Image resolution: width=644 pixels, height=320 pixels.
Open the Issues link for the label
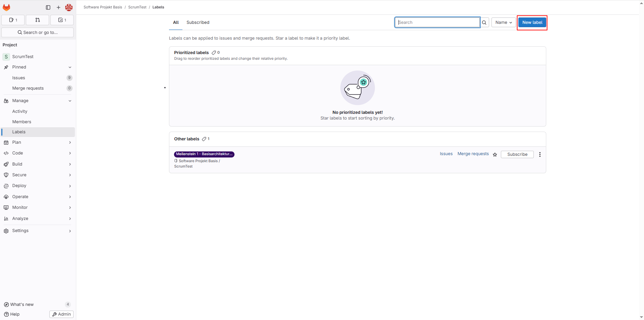[x=446, y=154]
